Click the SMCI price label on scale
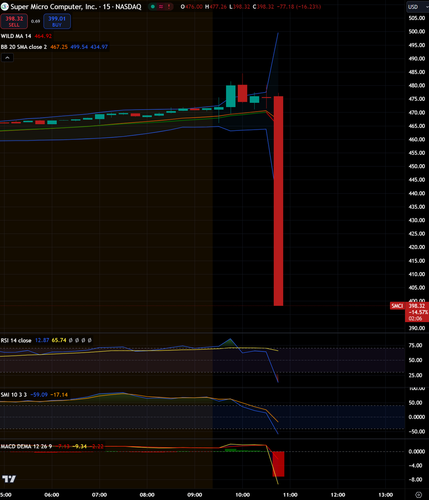 point(397,306)
